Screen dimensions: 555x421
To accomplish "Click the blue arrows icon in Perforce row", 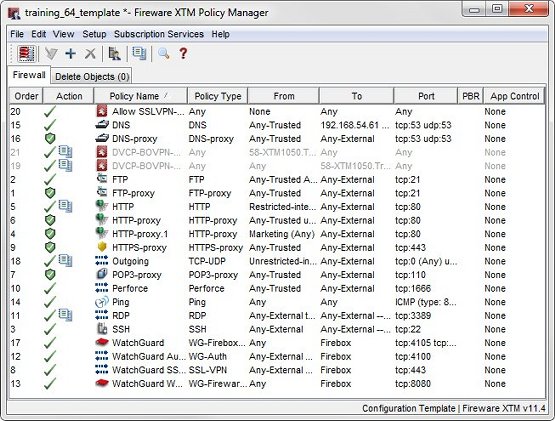I will click(x=102, y=288).
